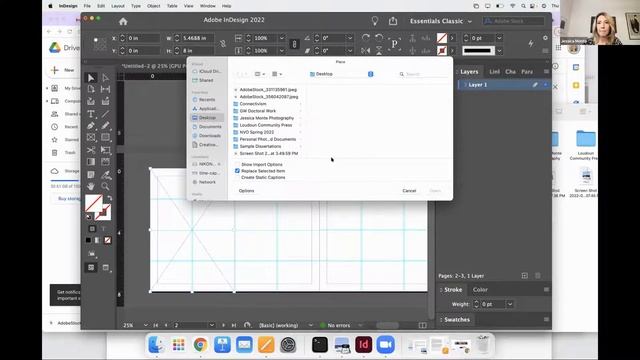Viewport: 640px width, 360px height.
Task: Click the quick apply lightning icon
Action: pyautogui.click(x=531, y=43)
